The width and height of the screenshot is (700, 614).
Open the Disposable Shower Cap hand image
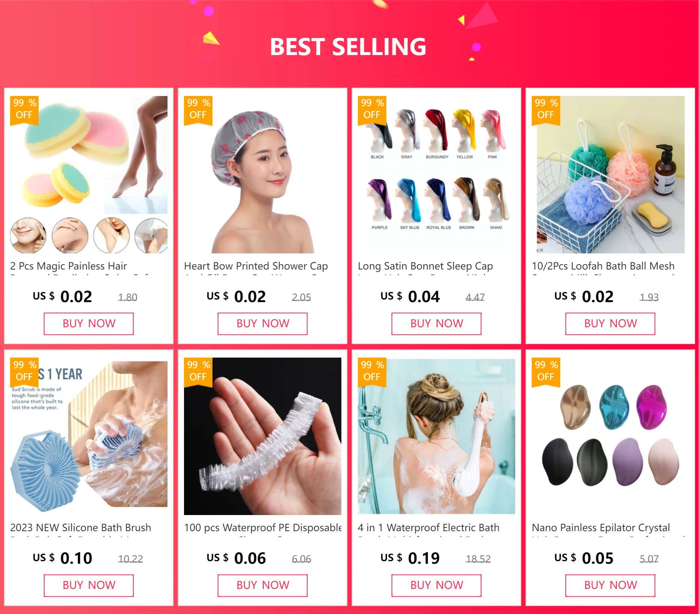pos(263,436)
